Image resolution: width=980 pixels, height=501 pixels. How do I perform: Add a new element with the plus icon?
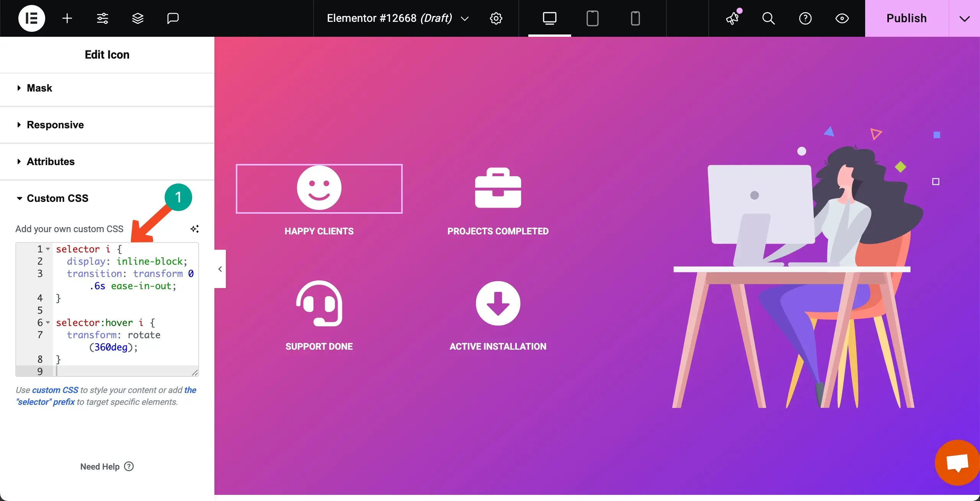point(67,18)
